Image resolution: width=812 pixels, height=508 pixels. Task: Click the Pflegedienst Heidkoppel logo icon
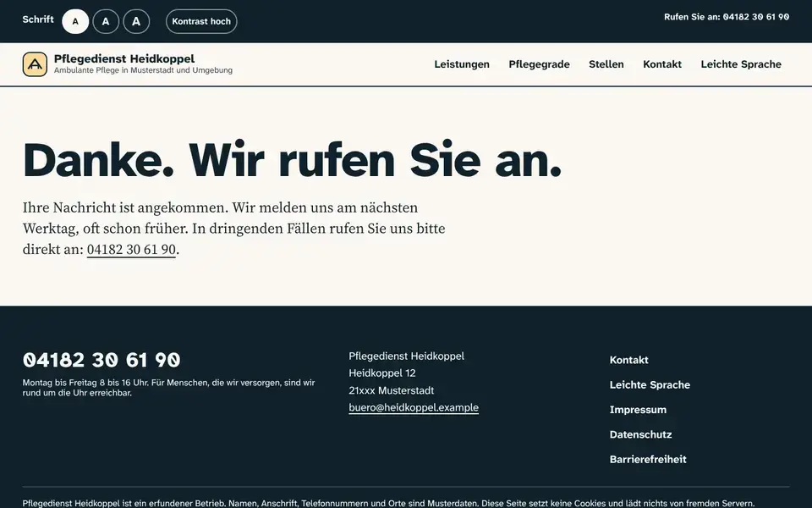pos(35,64)
